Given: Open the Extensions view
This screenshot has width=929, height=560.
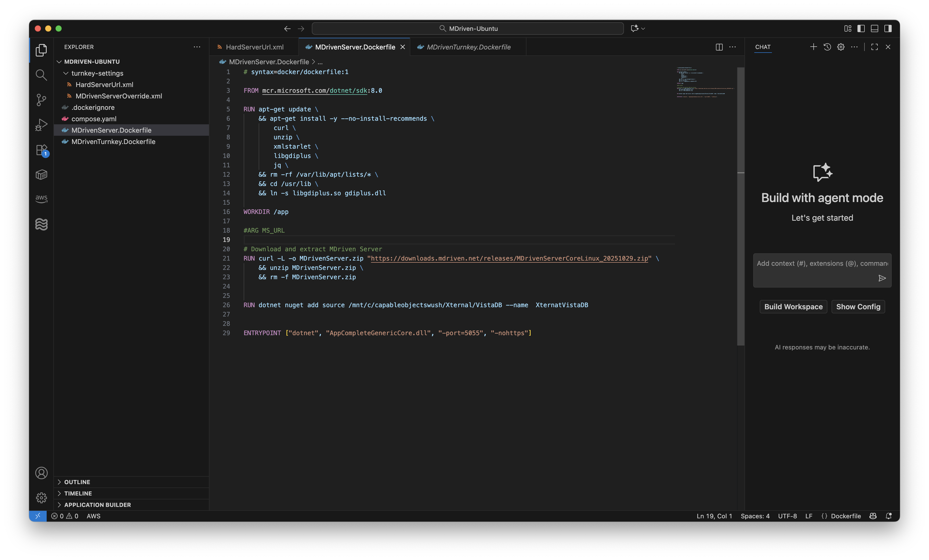Looking at the screenshot, I should (x=41, y=150).
